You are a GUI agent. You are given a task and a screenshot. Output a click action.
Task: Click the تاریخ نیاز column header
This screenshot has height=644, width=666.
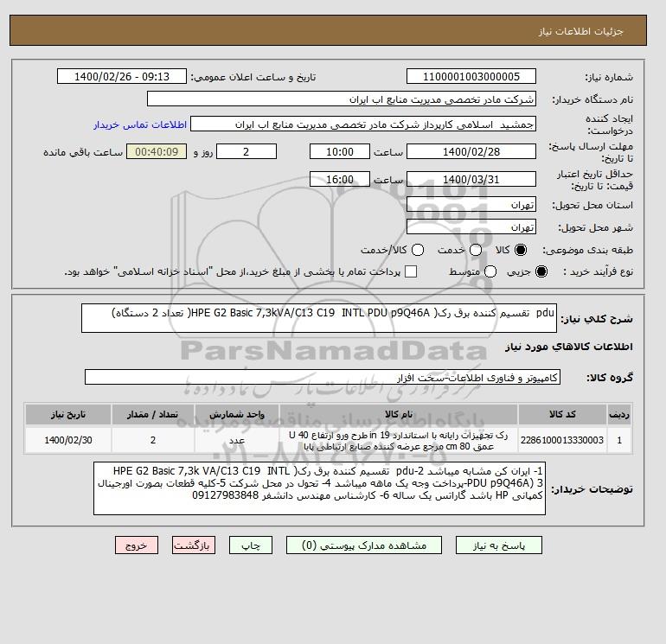(68, 414)
